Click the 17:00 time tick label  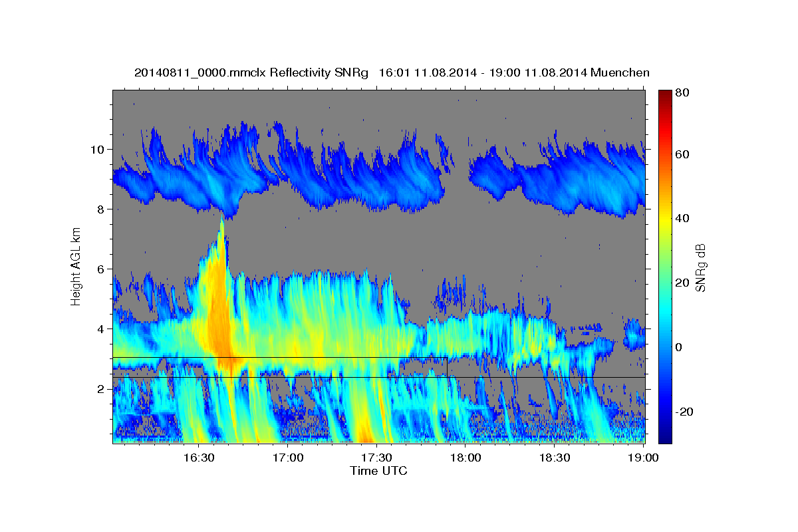287,458
